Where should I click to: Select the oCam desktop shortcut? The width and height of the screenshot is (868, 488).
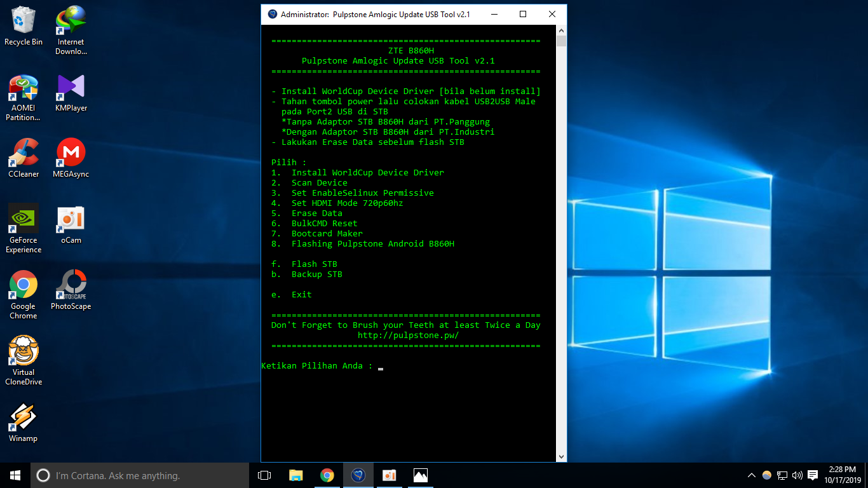point(71,225)
